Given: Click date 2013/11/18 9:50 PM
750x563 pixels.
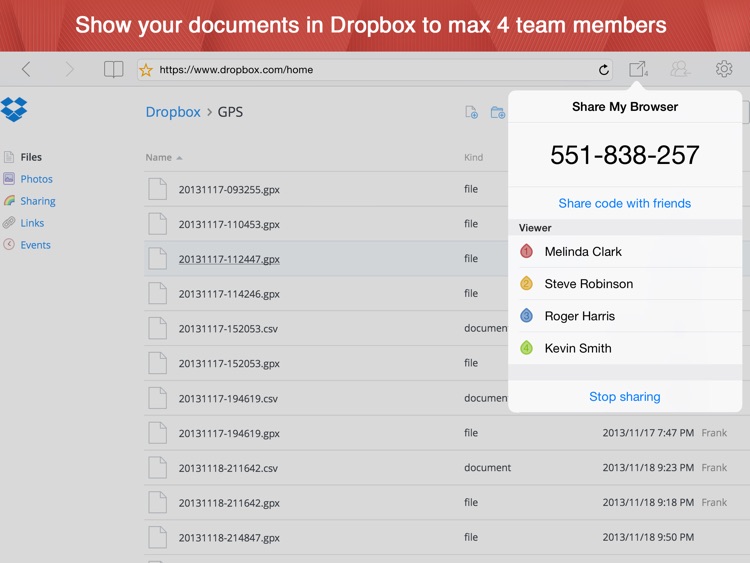Looking at the screenshot, I should (x=648, y=537).
